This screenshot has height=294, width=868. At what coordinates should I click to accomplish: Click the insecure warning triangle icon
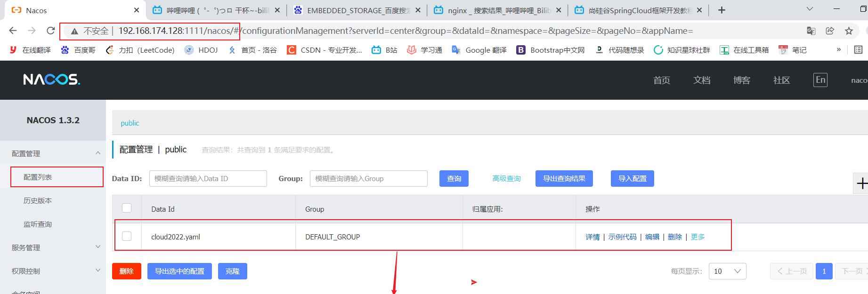(74, 31)
